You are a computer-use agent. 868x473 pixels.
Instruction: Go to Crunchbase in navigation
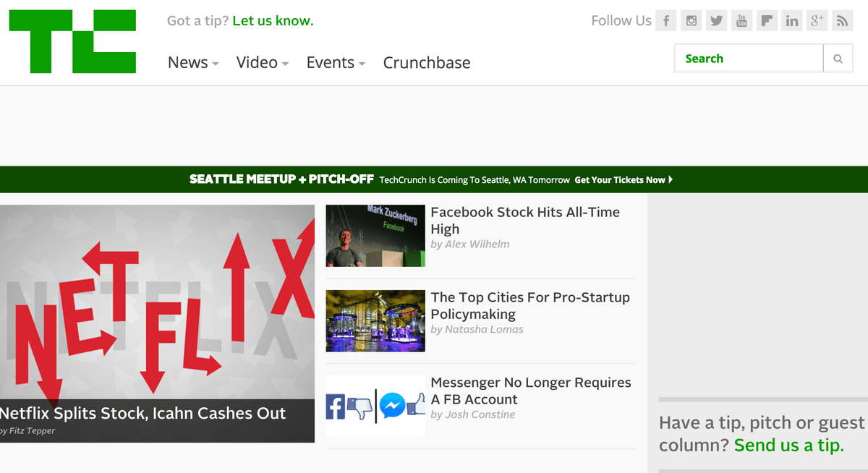coord(427,63)
